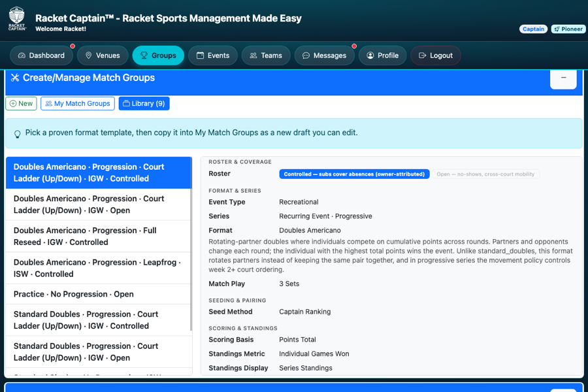Click the 'Series Standings' display value
The height and width of the screenshot is (392, 588).
coord(306,368)
